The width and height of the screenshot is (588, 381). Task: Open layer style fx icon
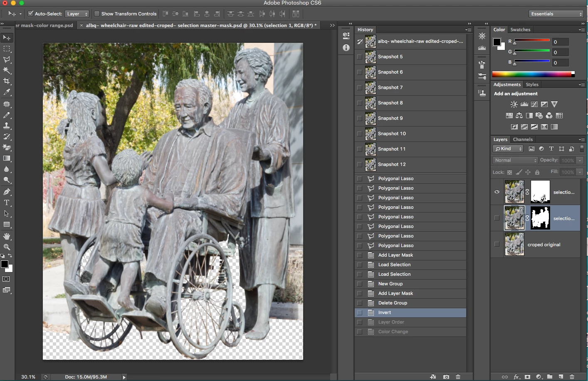coord(516,377)
